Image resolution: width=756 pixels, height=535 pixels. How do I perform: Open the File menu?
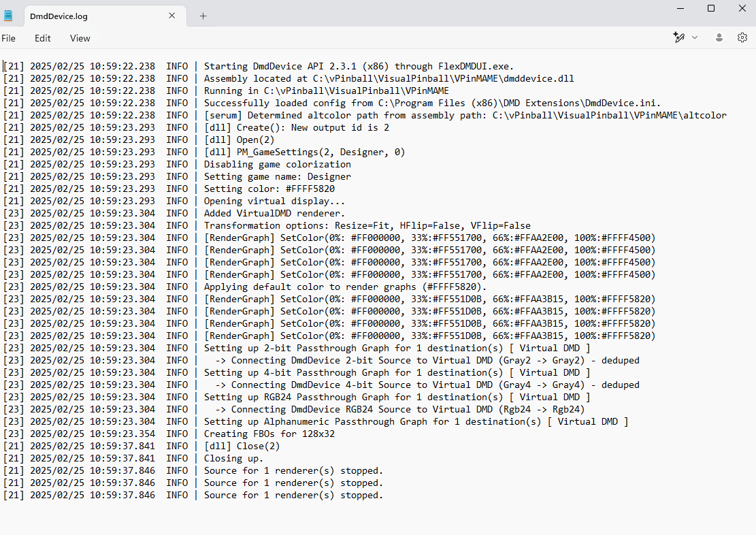(x=8, y=38)
